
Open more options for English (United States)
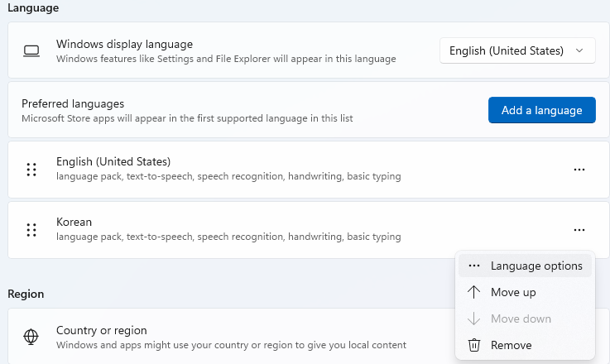pyautogui.click(x=579, y=170)
